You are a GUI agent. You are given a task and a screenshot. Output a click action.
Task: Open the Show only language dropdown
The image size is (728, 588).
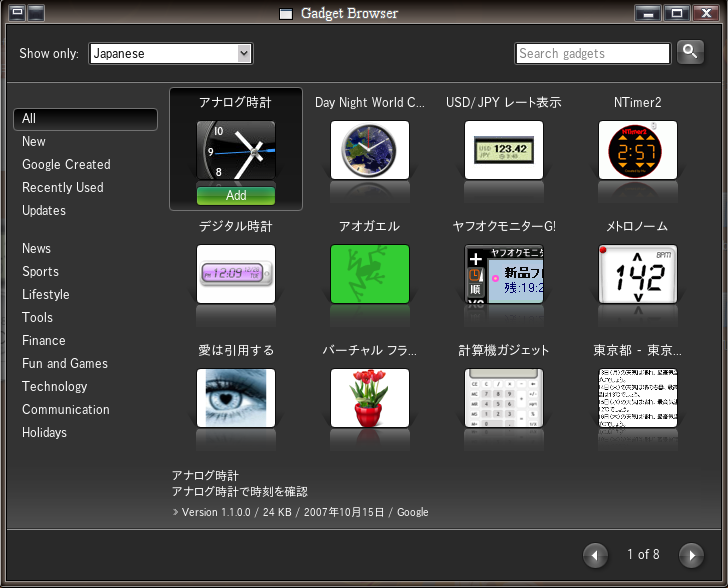point(171,53)
